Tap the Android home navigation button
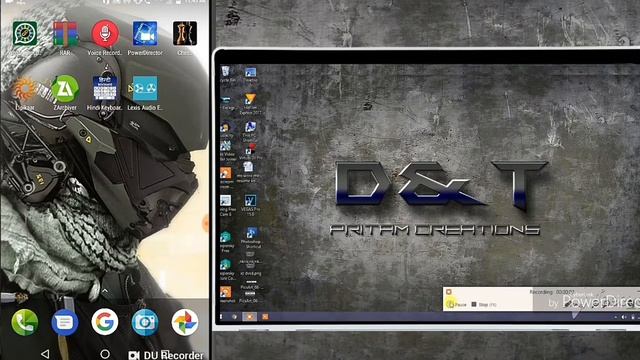 105,354
